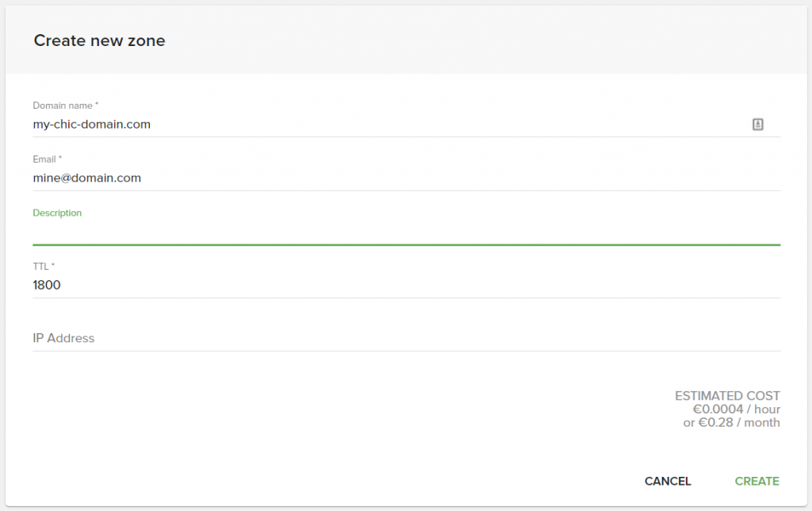Image resolution: width=812 pixels, height=511 pixels.
Task: Click the 'Create new zone' dialog title
Action: point(99,40)
